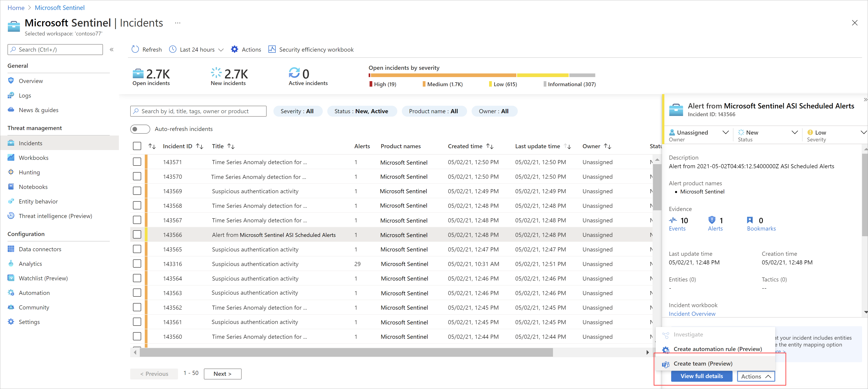Click the Next > pagination button
868x389 pixels.
222,374
